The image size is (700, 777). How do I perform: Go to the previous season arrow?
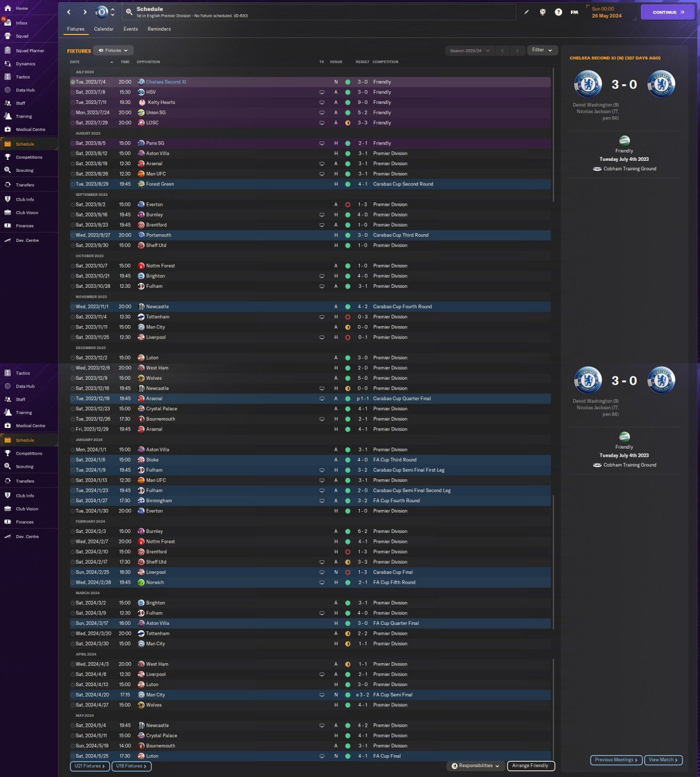click(503, 50)
